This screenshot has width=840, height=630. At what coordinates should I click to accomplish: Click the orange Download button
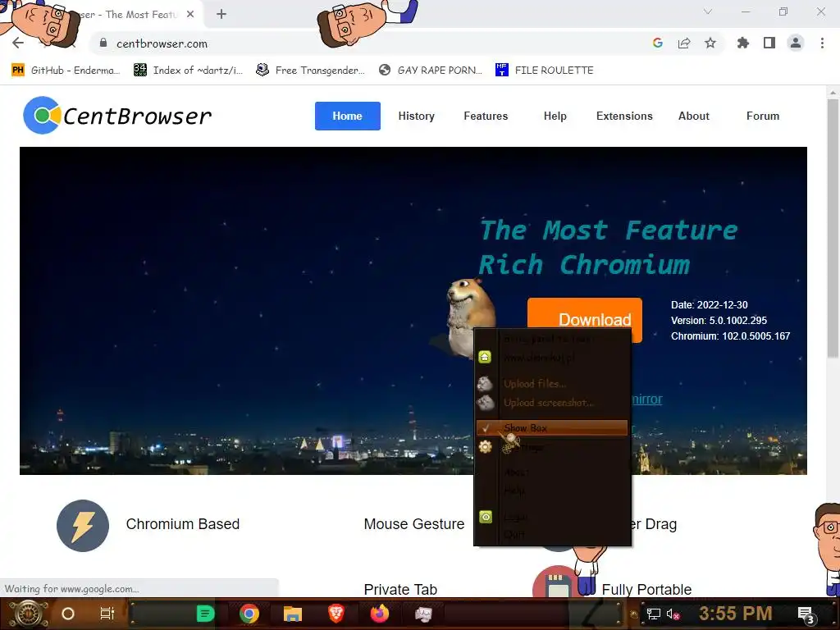coord(584,314)
